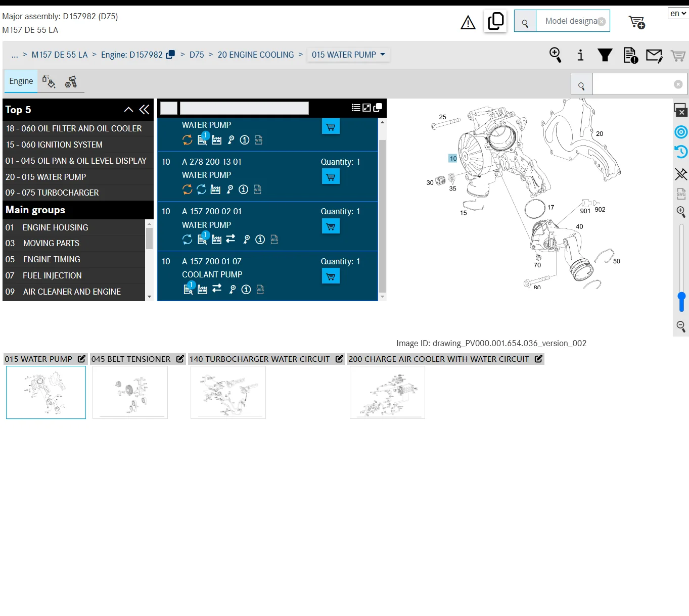Open 01 - 045 OIL PAN & OIL LEVEL DISPLAY
The width and height of the screenshot is (689, 616).
point(78,161)
